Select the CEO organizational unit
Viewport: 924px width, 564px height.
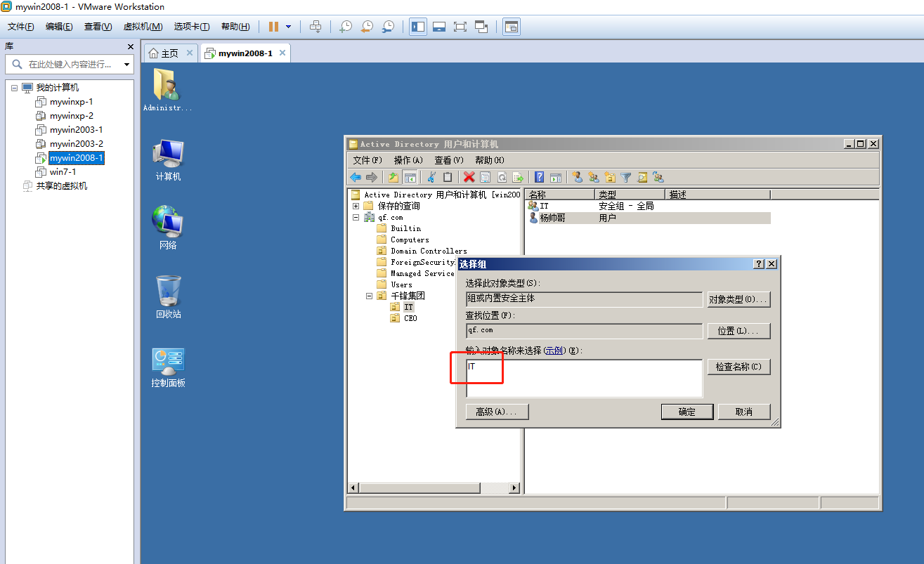(410, 318)
